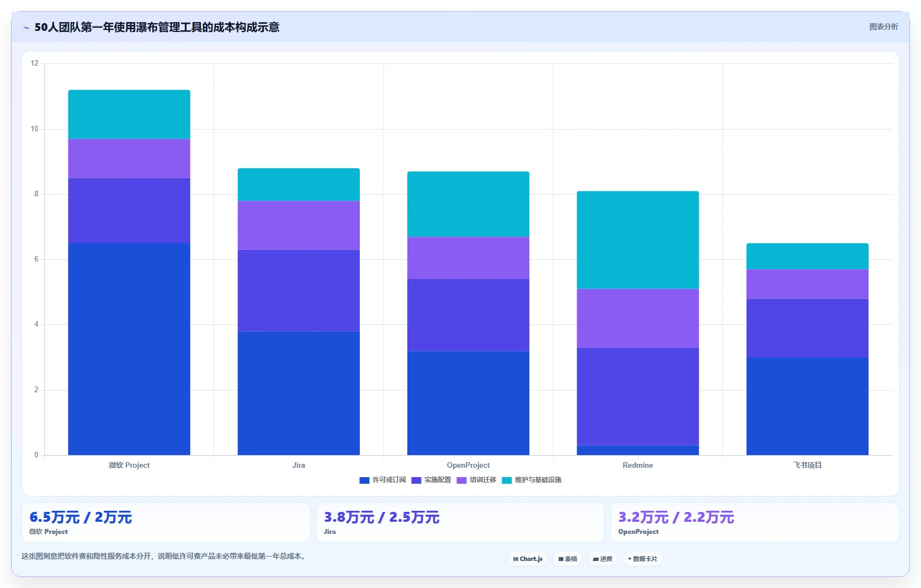
Task: Click the chart title 50人团队第一年使用瀑布管理工具的成本构成示意
Action: 157,28
